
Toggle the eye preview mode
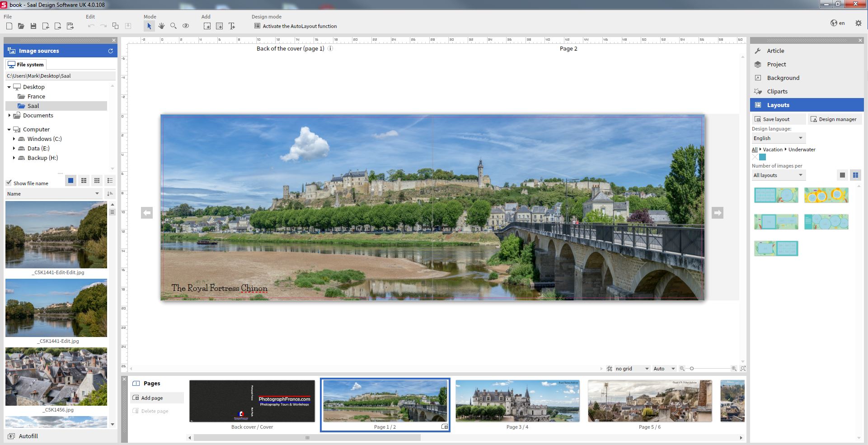click(186, 26)
